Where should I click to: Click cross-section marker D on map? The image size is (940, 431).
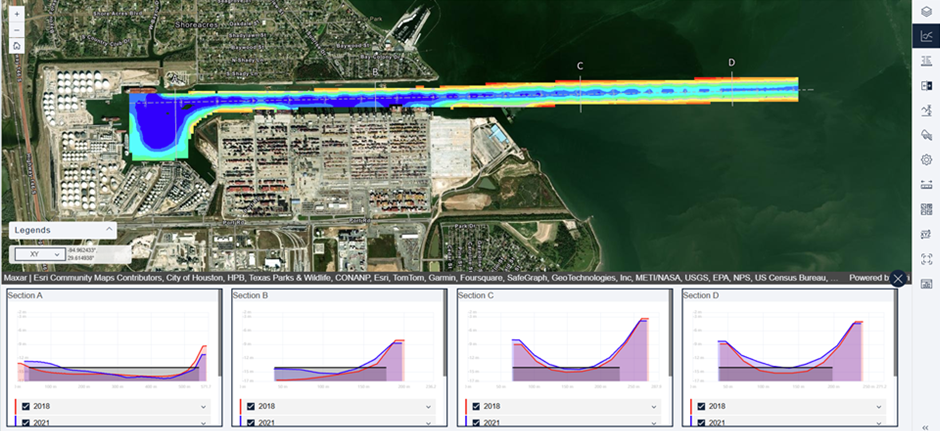coord(731,63)
